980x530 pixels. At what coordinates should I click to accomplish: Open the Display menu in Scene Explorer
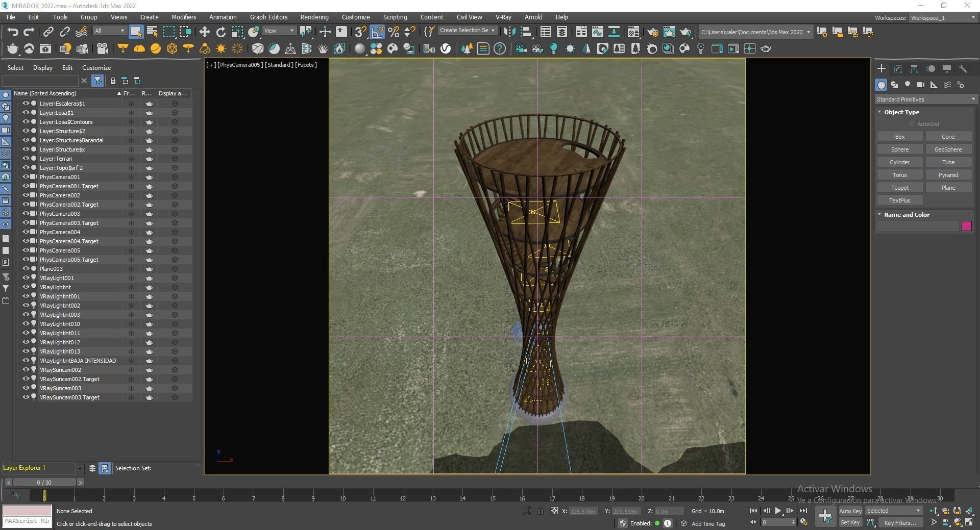point(43,67)
